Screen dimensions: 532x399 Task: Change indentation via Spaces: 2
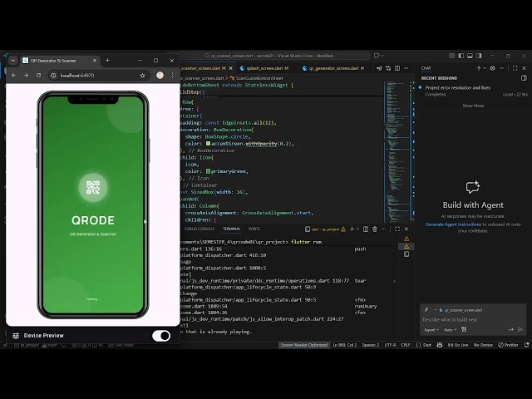tap(371, 345)
